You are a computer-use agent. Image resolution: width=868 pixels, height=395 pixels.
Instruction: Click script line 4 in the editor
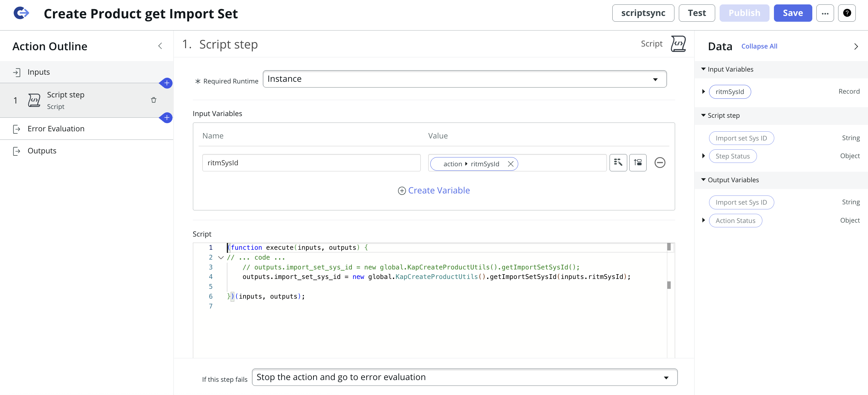(x=436, y=277)
